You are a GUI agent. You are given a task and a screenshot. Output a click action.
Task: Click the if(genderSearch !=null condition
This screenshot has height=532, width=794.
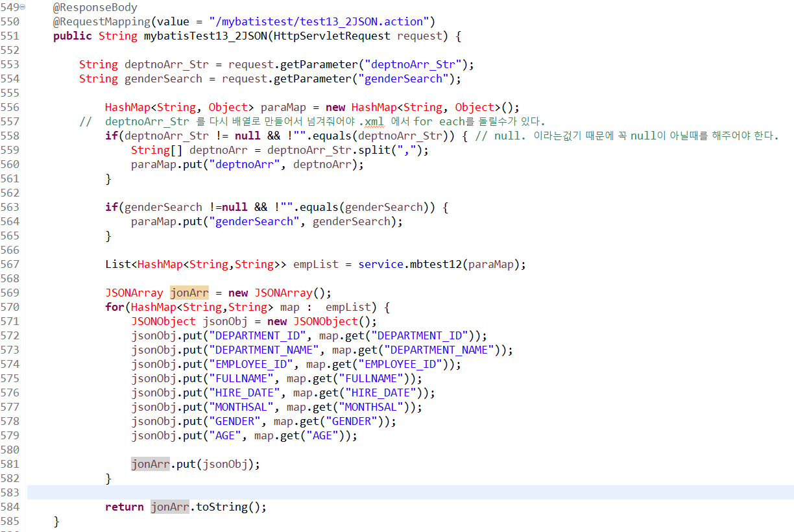[x=176, y=208]
